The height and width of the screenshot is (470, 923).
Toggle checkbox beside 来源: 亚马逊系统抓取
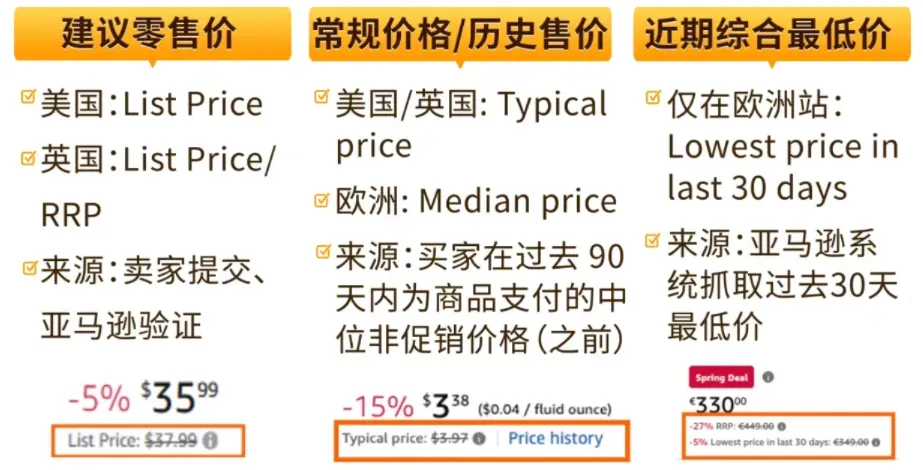tap(653, 241)
